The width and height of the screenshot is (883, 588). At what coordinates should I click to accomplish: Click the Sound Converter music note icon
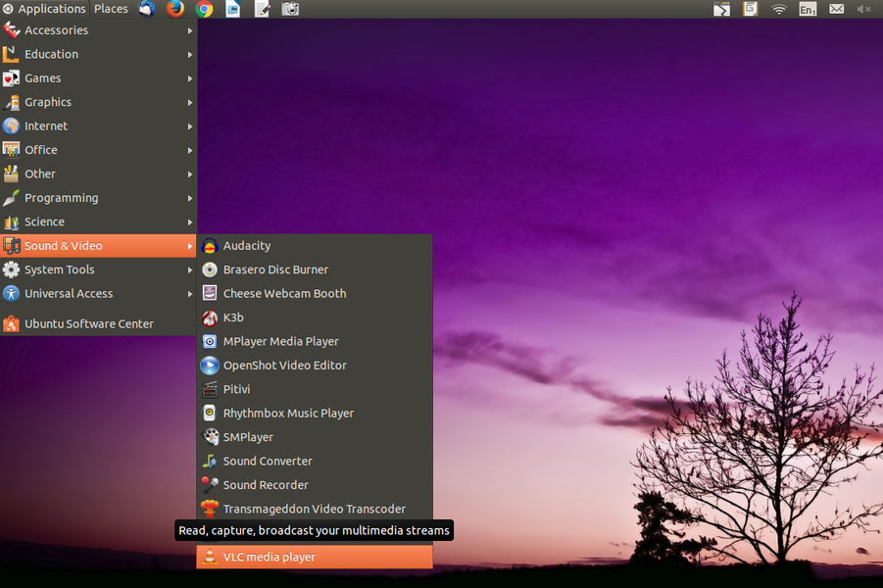tap(210, 462)
